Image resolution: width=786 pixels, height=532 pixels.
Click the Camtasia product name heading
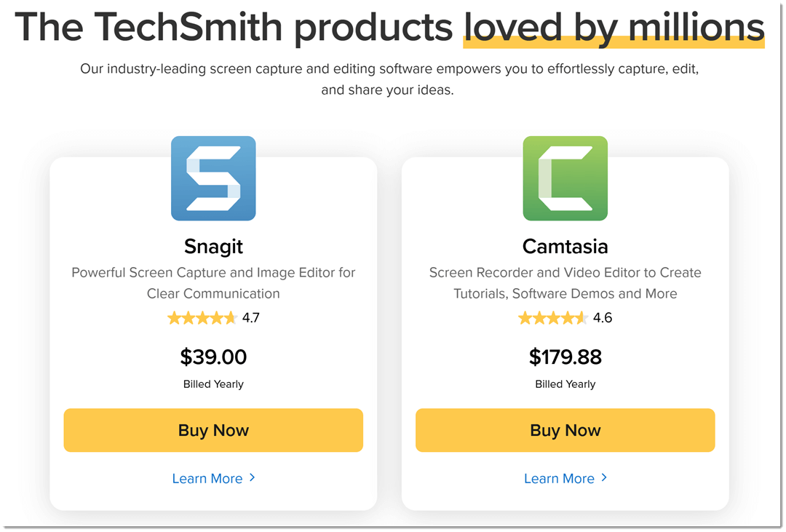click(565, 246)
